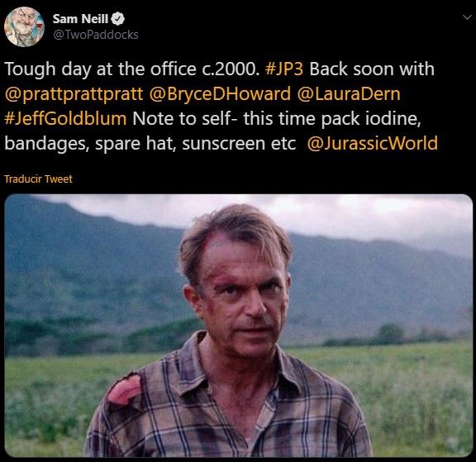Click the blue verified badge icon

click(118, 19)
